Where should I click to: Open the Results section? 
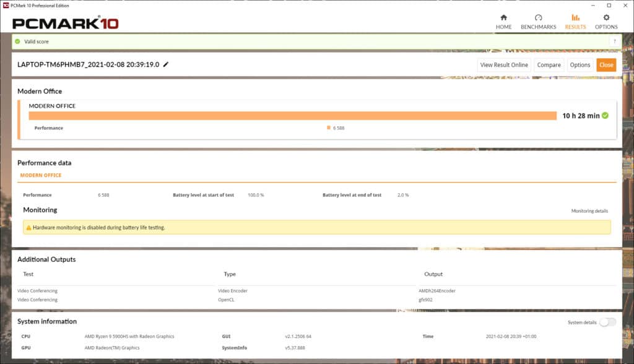pos(575,22)
